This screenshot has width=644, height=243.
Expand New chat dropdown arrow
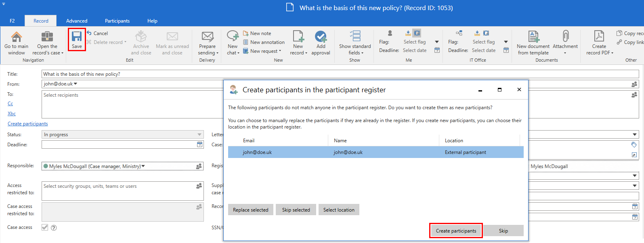point(238,53)
